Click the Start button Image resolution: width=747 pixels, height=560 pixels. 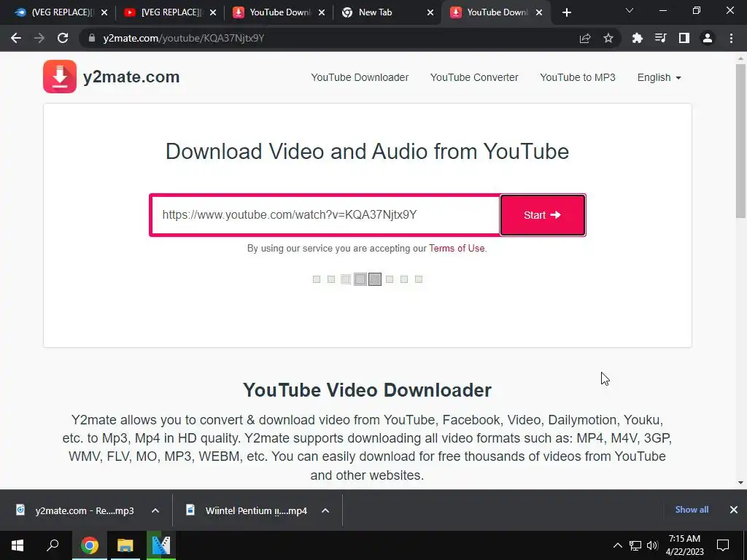[543, 215]
